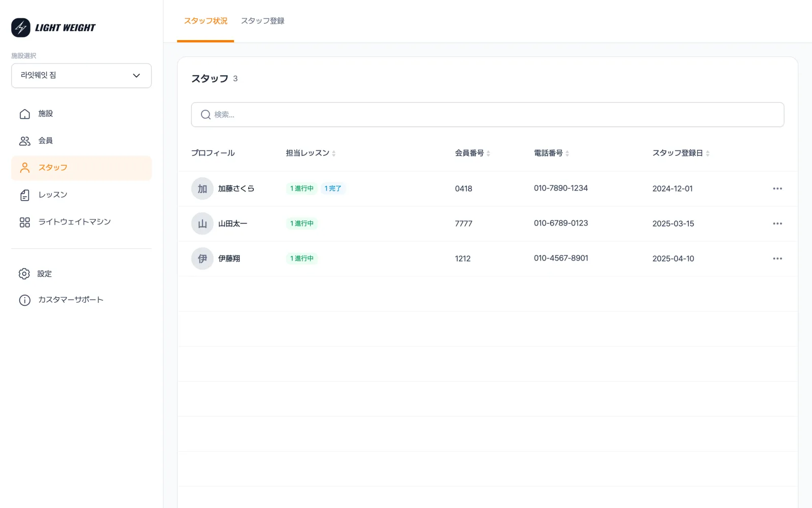The width and height of the screenshot is (812, 508).
Task: Expand the 施設選択 facility dropdown
Action: [81, 76]
